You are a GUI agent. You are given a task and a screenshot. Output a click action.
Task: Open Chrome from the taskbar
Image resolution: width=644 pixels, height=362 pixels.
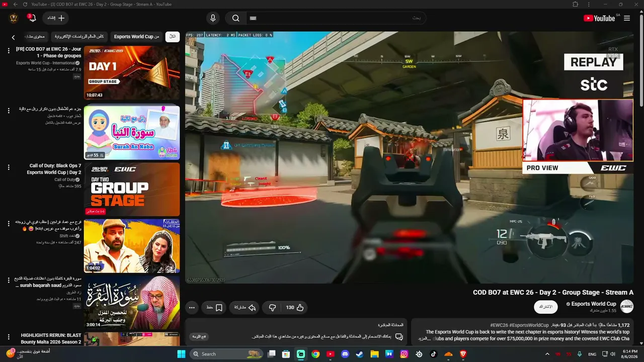point(315,354)
